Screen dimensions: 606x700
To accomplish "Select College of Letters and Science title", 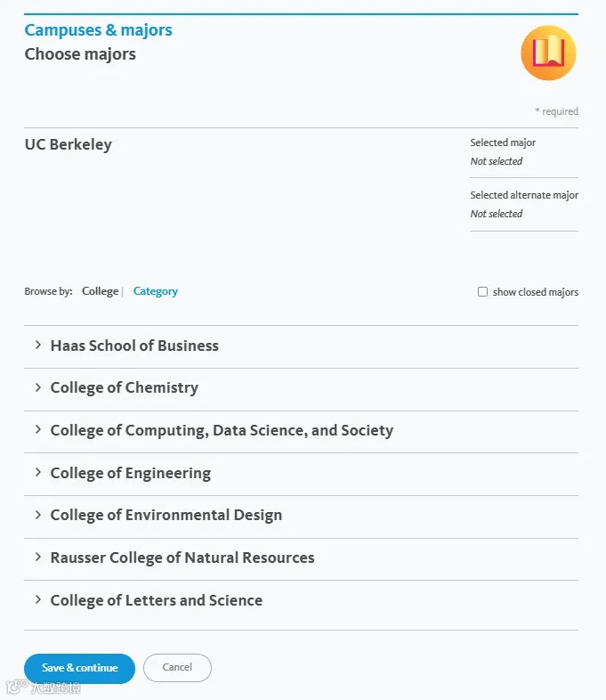I will pyautogui.click(x=157, y=600).
